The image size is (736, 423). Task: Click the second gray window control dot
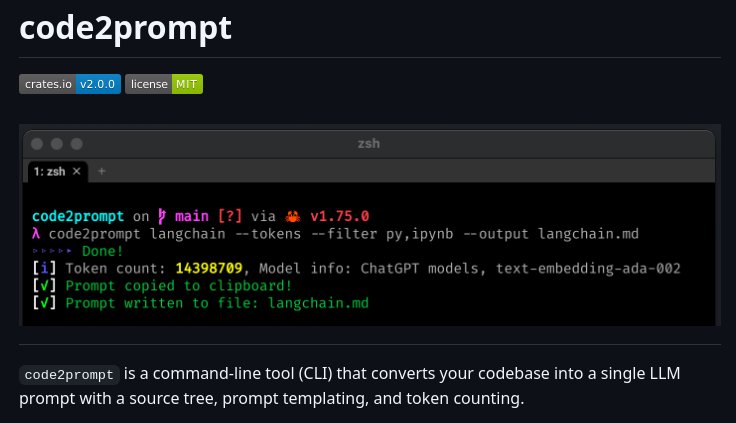tap(57, 144)
